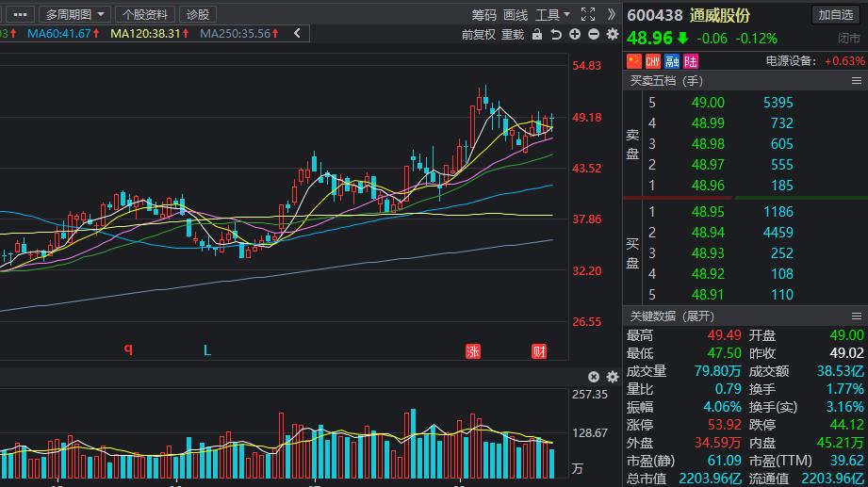Toggle the 重载 reload option
This screenshot has width=868, height=487.
click(512, 34)
